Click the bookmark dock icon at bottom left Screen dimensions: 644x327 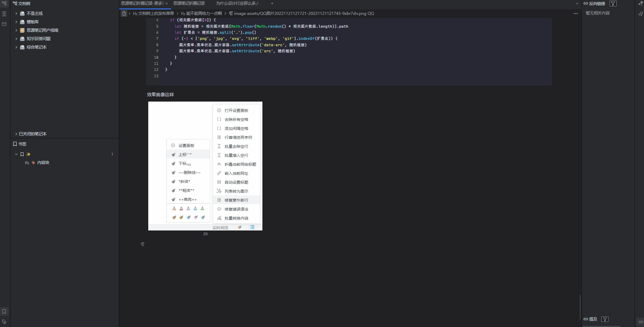(4, 311)
